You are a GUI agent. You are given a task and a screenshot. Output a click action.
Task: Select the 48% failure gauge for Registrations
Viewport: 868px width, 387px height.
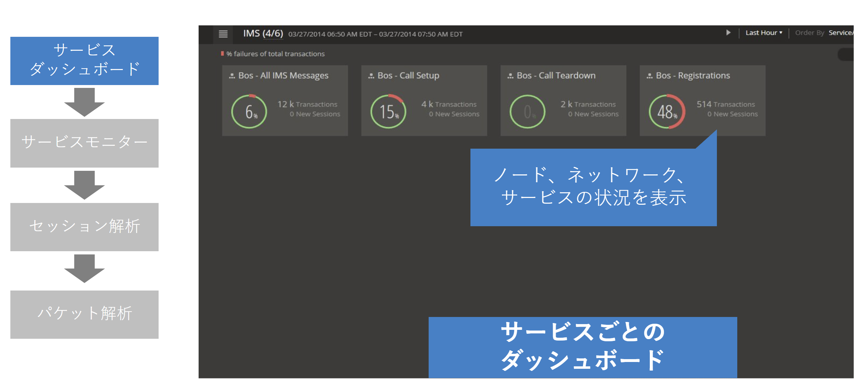pos(667,111)
